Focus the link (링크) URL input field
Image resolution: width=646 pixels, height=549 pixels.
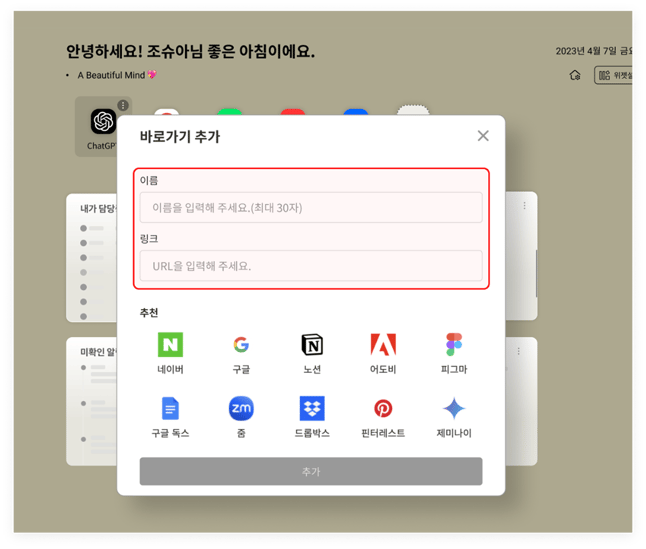311,266
